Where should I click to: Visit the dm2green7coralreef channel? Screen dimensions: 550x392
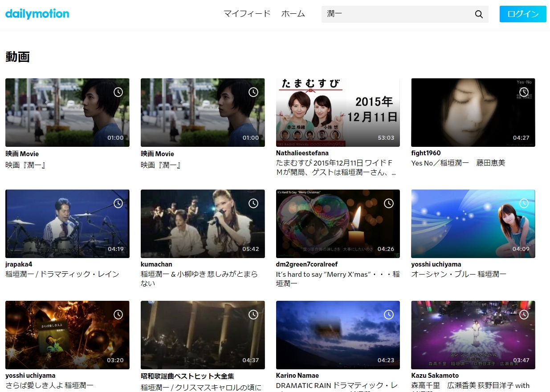pyautogui.click(x=307, y=264)
